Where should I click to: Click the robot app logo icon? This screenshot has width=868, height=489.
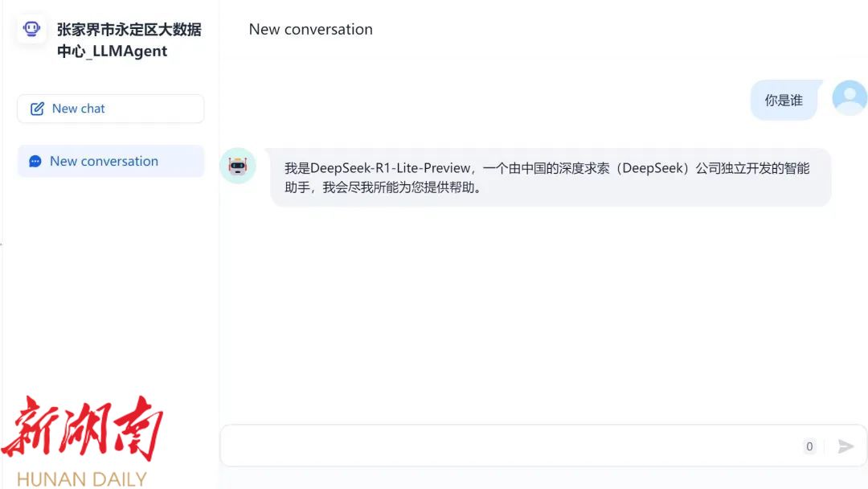(31, 30)
